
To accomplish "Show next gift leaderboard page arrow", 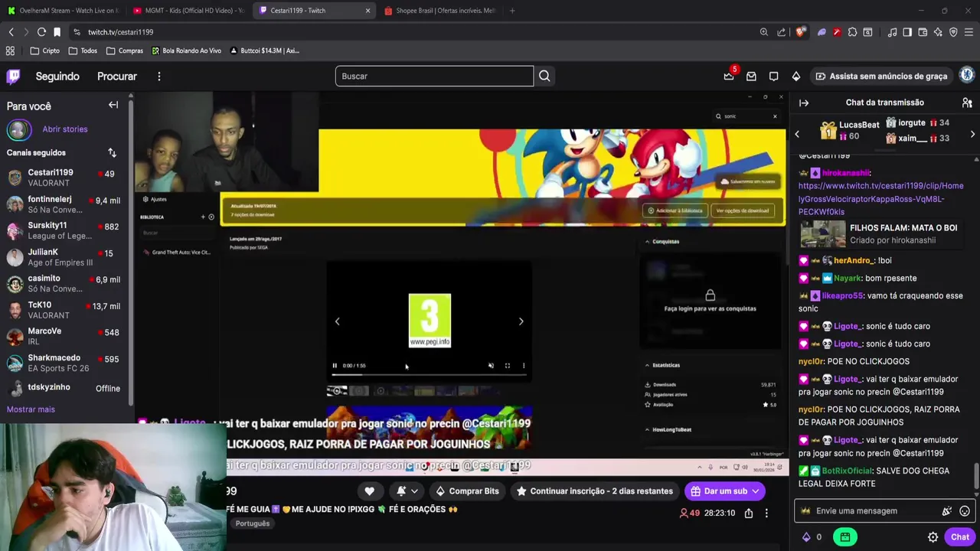I will (x=972, y=134).
